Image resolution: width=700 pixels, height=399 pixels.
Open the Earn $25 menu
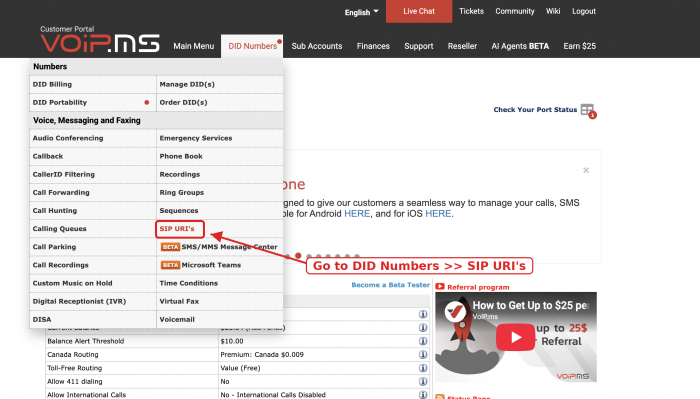click(x=579, y=46)
